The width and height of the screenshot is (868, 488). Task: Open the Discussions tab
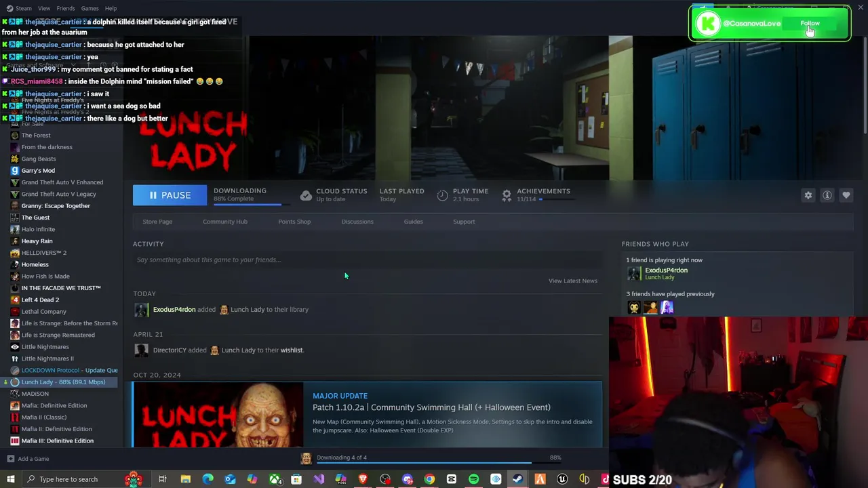[x=357, y=222]
